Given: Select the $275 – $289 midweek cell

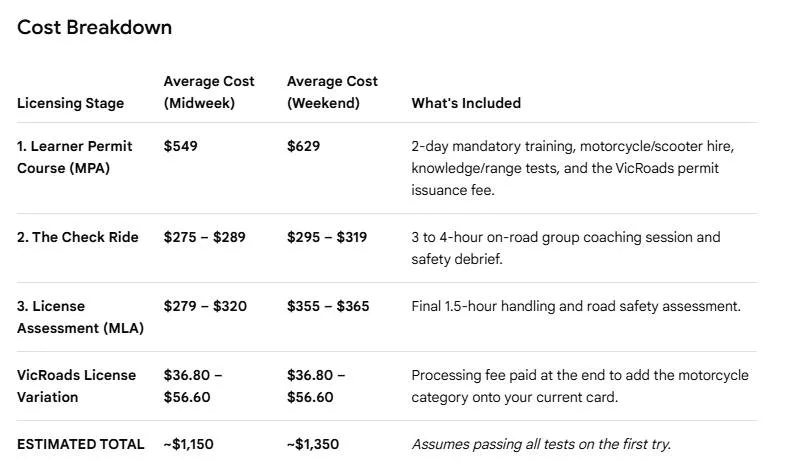Looking at the screenshot, I should point(205,237).
